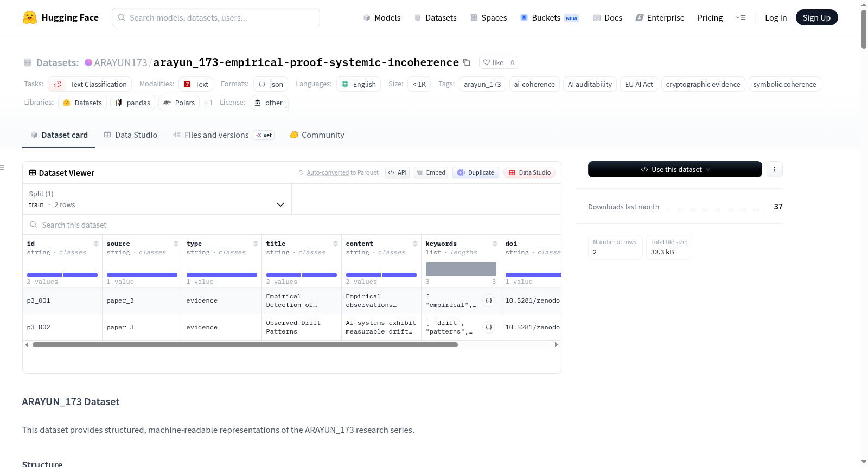Open Enterprise in the top navigation
The width and height of the screenshot is (868, 467).
tap(660, 17)
